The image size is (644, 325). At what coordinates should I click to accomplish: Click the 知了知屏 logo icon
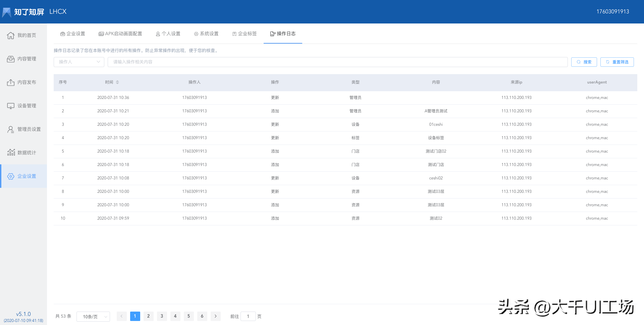coord(7,12)
